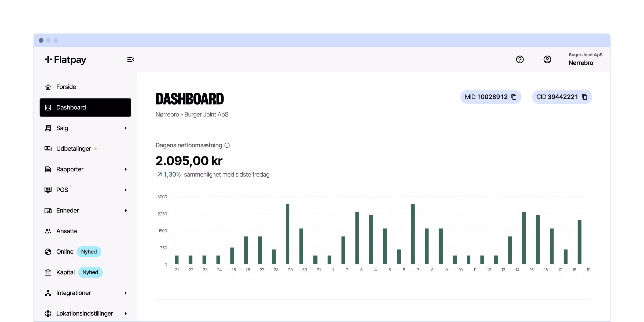
Task: Expand the Enheder submenu arrow
Action: coord(126,211)
